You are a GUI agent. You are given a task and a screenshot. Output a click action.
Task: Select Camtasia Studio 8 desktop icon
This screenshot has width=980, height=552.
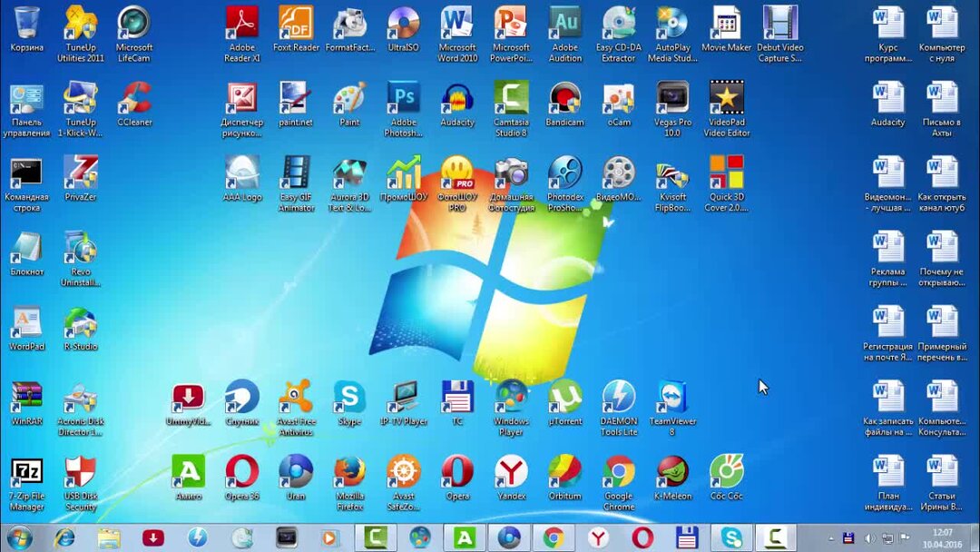pos(511,109)
